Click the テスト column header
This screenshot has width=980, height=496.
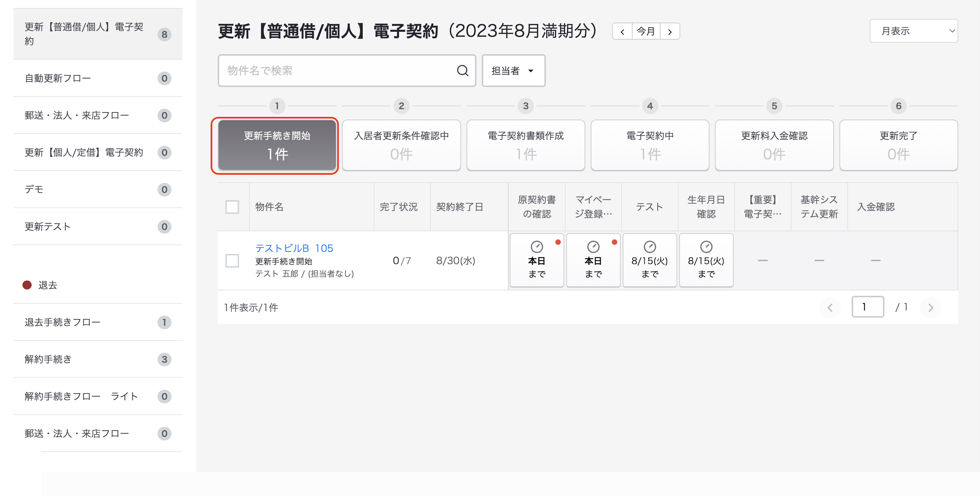pyautogui.click(x=649, y=207)
